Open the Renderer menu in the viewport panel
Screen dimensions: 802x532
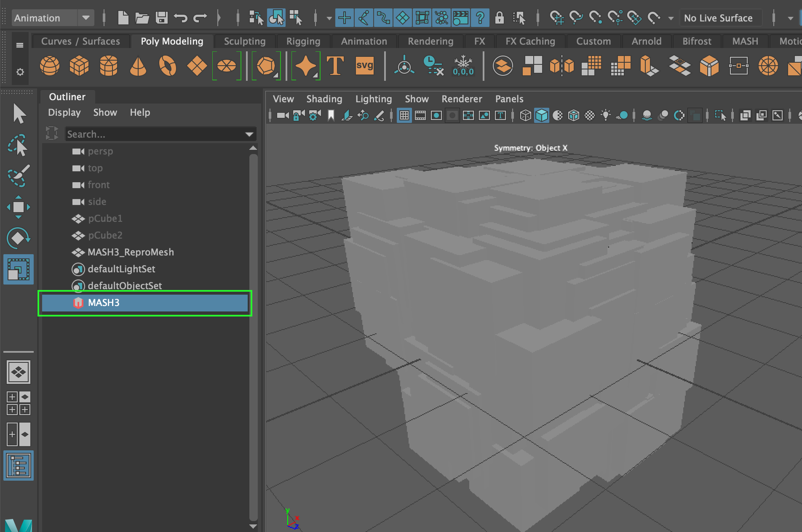[462, 99]
